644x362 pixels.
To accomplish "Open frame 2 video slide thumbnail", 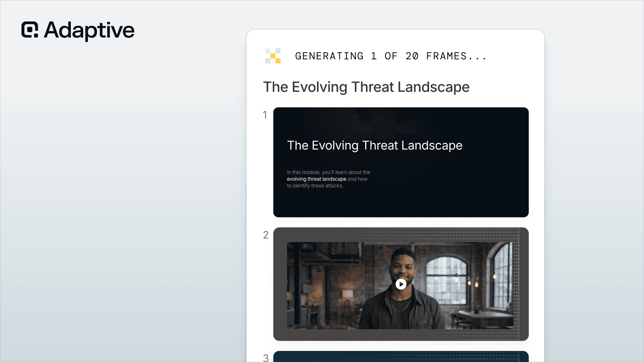I will pos(401,284).
